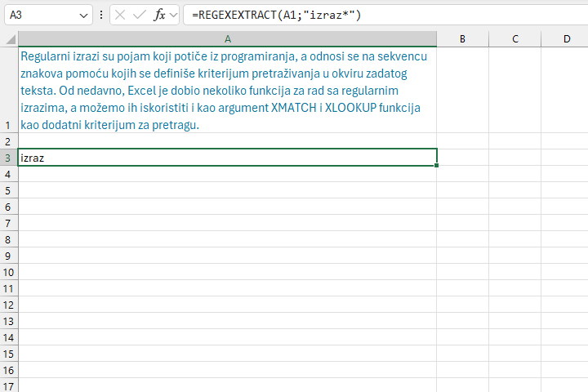Select empty cell B3

(462, 157)
